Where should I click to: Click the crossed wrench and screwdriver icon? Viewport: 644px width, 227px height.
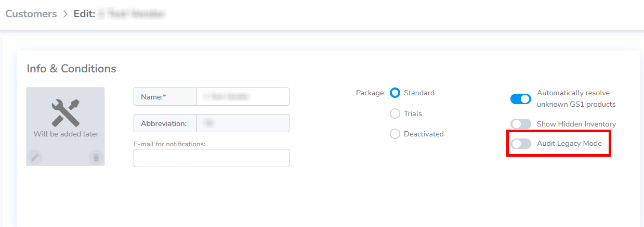pos(66,112)
